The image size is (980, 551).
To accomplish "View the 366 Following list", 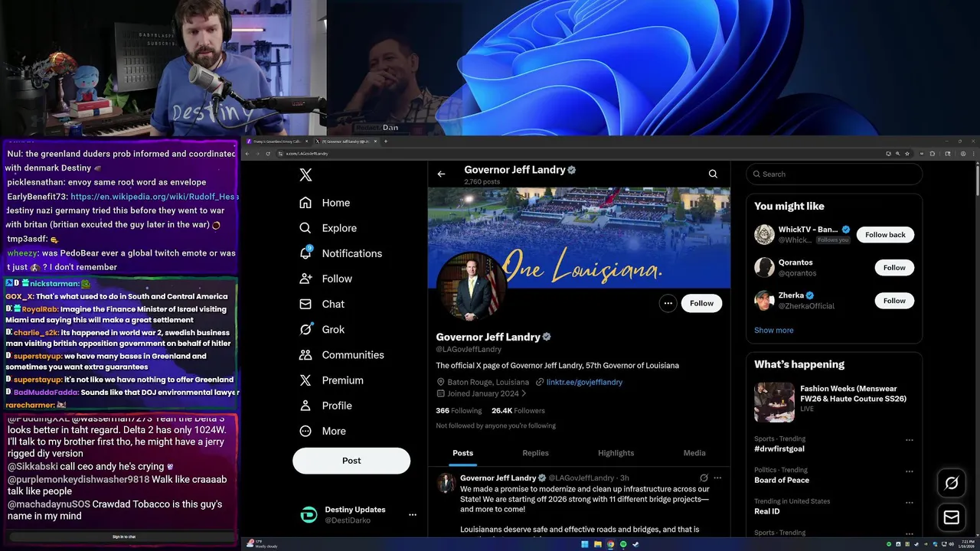I will point(459,411).
